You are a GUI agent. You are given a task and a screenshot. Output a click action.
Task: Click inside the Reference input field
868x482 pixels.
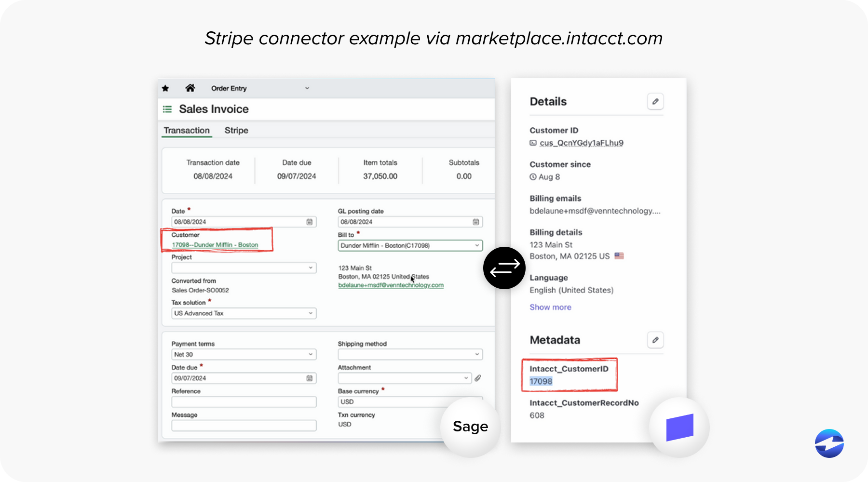[x=244, y=402]
